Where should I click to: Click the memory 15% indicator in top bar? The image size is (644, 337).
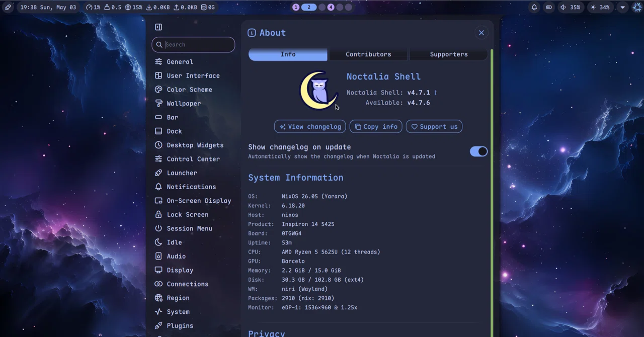click(134, 8)
